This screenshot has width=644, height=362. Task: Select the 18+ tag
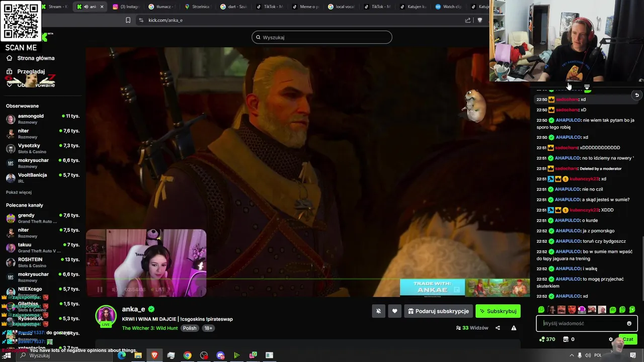tap(208, 328)
